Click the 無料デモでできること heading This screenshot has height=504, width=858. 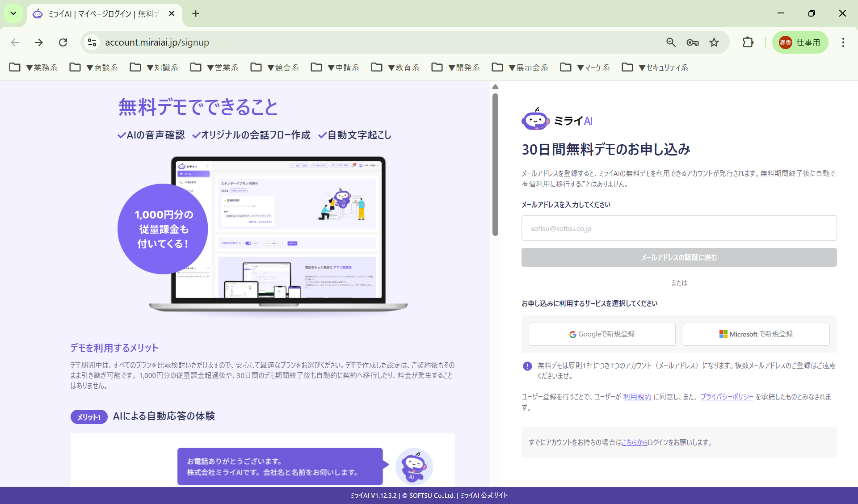[x=198, y=107]
